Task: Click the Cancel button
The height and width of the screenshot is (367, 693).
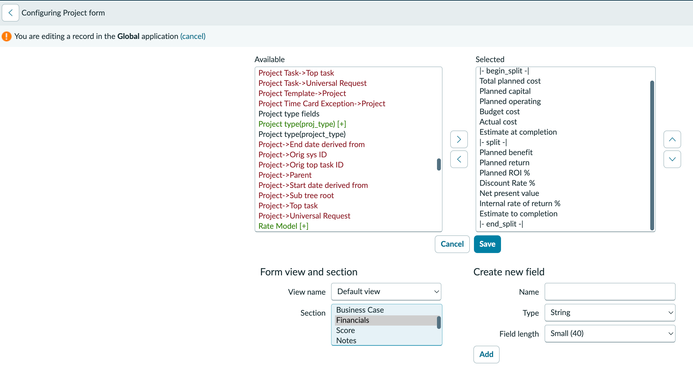Action: click(x=452, y=244)
